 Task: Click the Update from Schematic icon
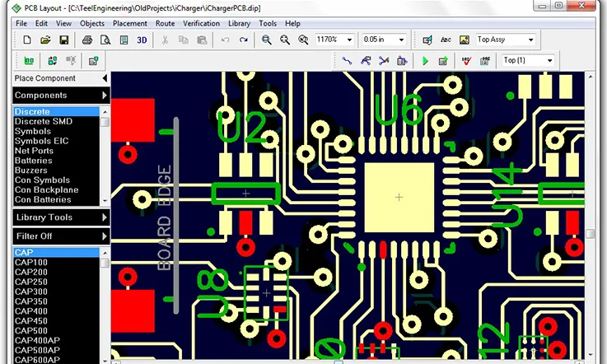pyautogui.click(x=93, y=60)
